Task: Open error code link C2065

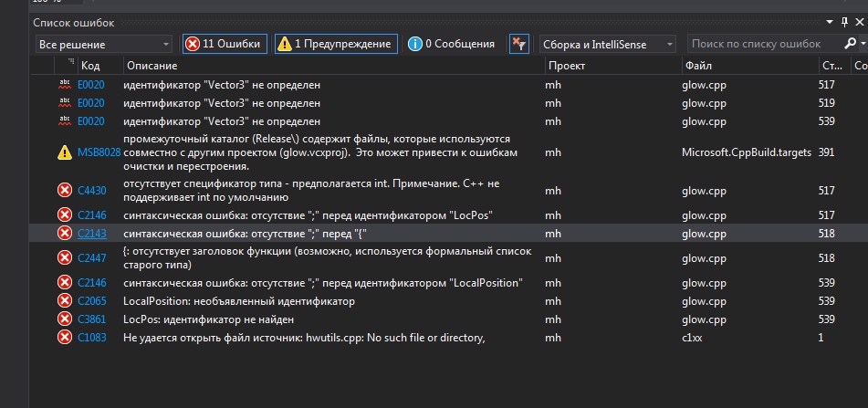Action: pyautogui.click(x=92, y=302)
